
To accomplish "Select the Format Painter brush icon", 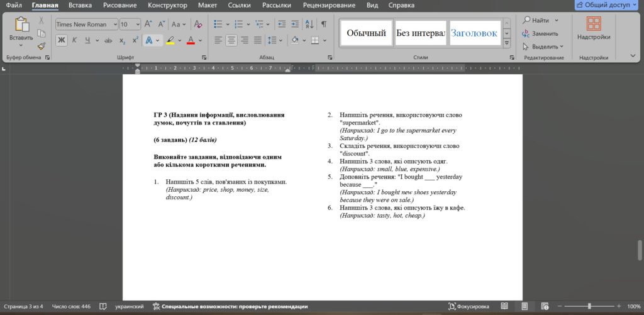I will pyautogui.click(x=41, y=46).
